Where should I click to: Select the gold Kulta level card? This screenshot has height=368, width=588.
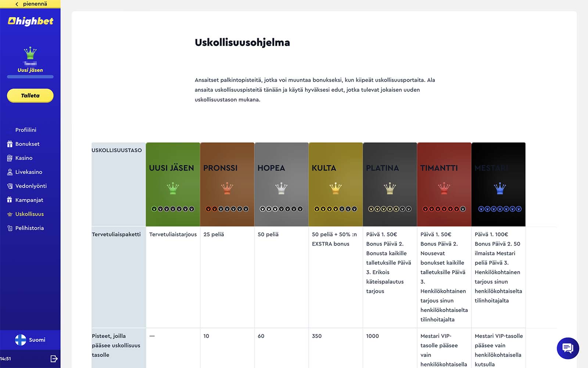pyautogui.click(x=336, y=184)
